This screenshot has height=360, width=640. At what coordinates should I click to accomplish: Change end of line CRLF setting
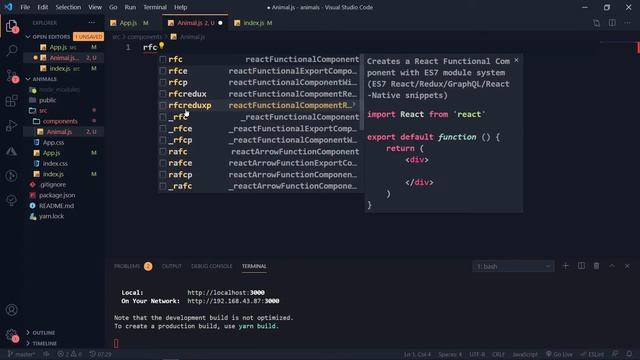point(498,354)
